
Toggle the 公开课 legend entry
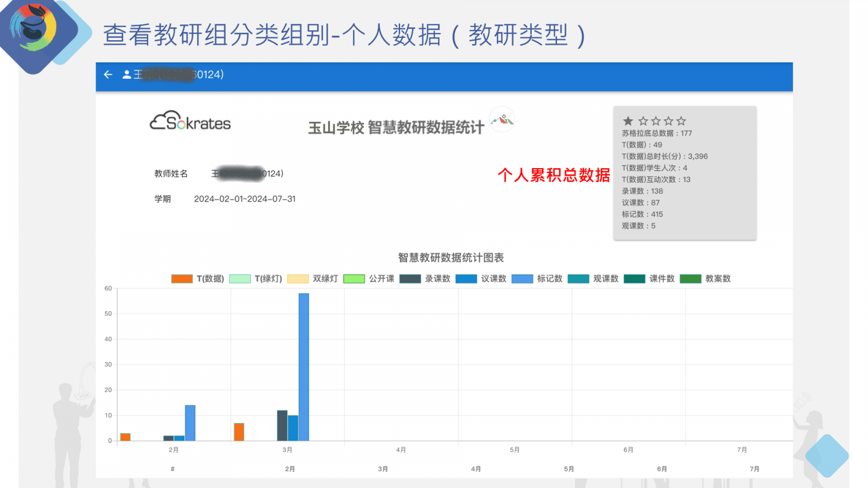click(x=354, y=279)
